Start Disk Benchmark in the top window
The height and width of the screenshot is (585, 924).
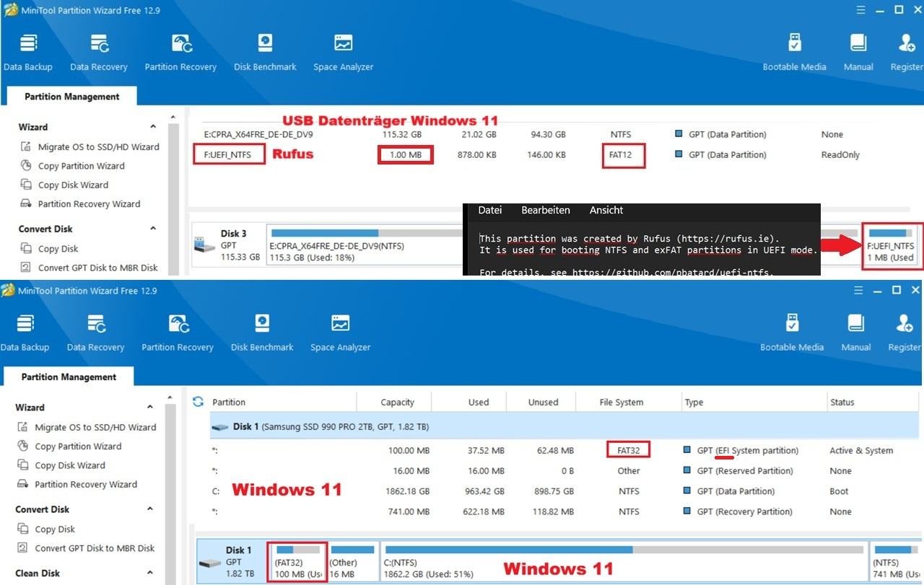click(x=265, y=52)
